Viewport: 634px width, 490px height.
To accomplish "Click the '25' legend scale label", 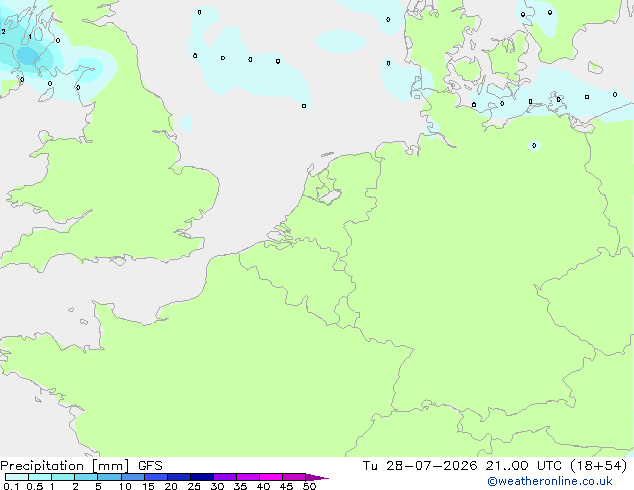I will coord(194,486).
